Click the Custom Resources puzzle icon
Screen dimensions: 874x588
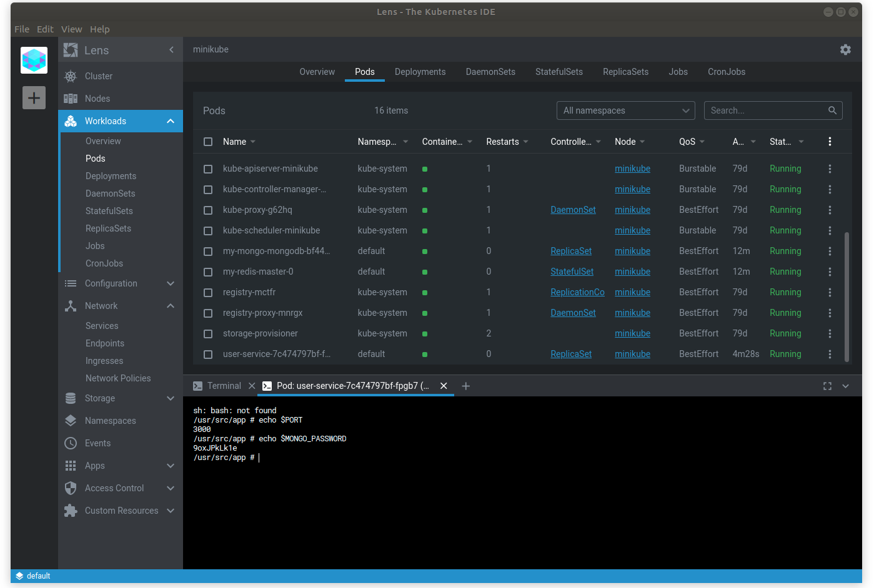coord(71,511)
